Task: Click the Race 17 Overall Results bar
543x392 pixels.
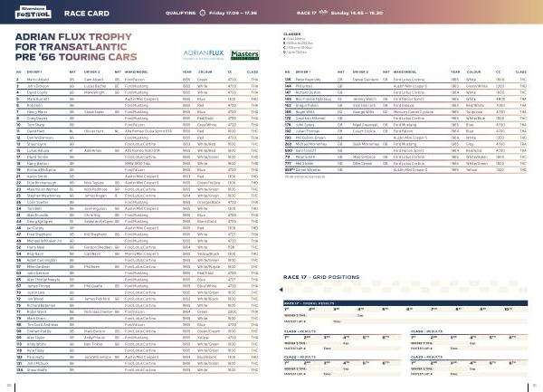Action: pos(405,303)
